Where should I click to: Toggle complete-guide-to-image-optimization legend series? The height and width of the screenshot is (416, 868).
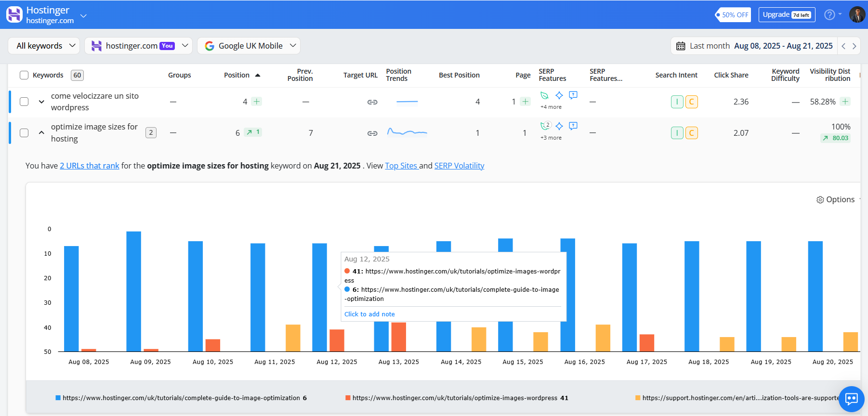tap(181, 398)
